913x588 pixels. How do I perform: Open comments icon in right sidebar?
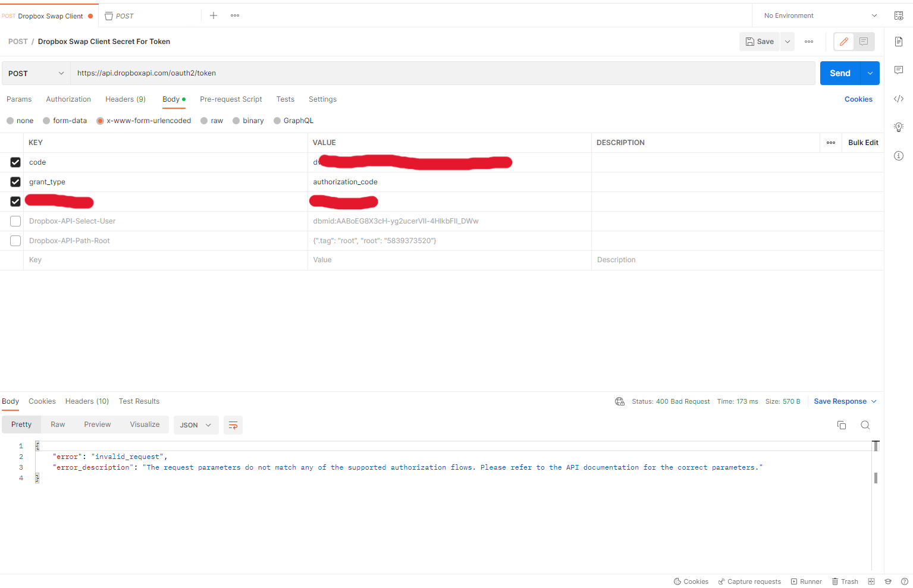(x=899, y=70)
